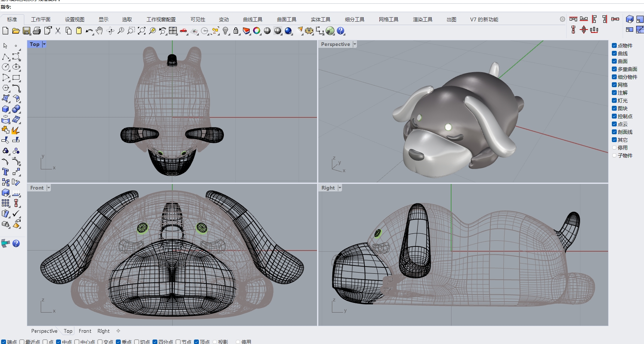The image size is (644, 344).
Task: Select the Rectangle tool in the sidebar
Action: tap(16, 77)
